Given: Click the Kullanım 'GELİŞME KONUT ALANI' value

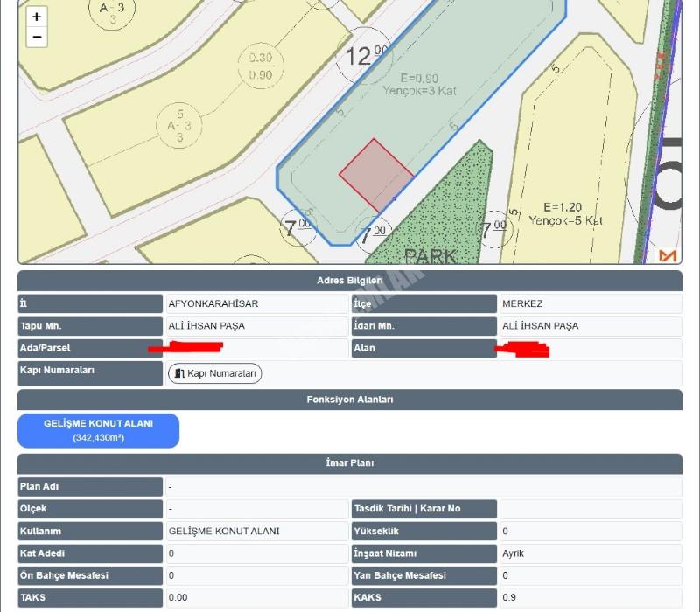Looking at the screenshot, I should [x=224, y=532].
